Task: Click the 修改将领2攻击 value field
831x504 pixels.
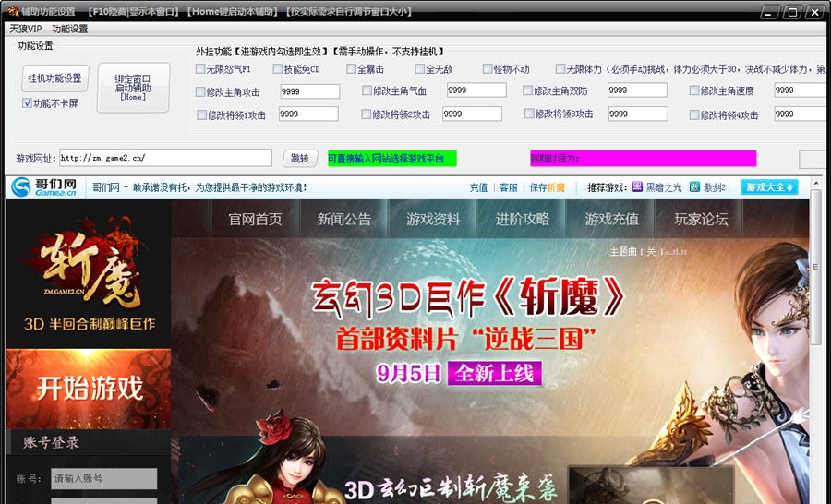Action: click(x=472, y=114)
